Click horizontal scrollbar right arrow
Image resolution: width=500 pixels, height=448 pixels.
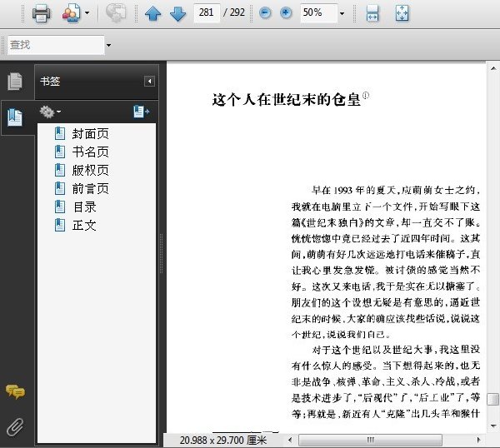point(478,441)
